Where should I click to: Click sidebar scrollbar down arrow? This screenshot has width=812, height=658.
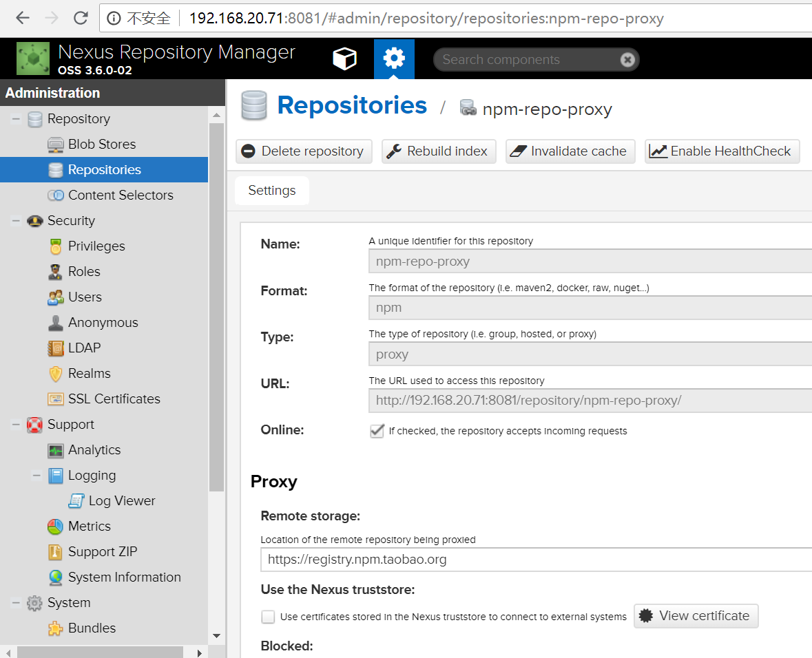(216, 636)
